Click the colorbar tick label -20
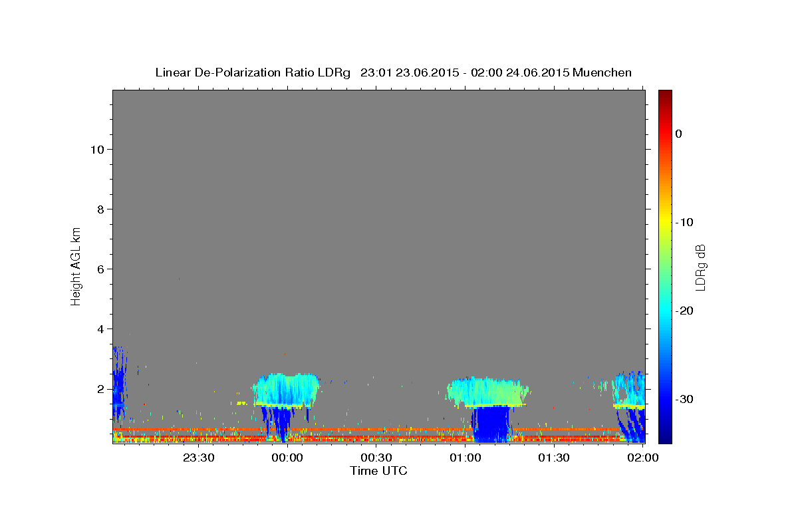The image size is (798, 532). click(685, 311)
